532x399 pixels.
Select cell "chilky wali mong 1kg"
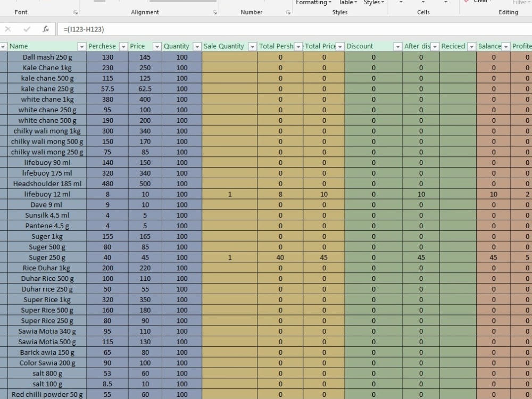point(47,131)
